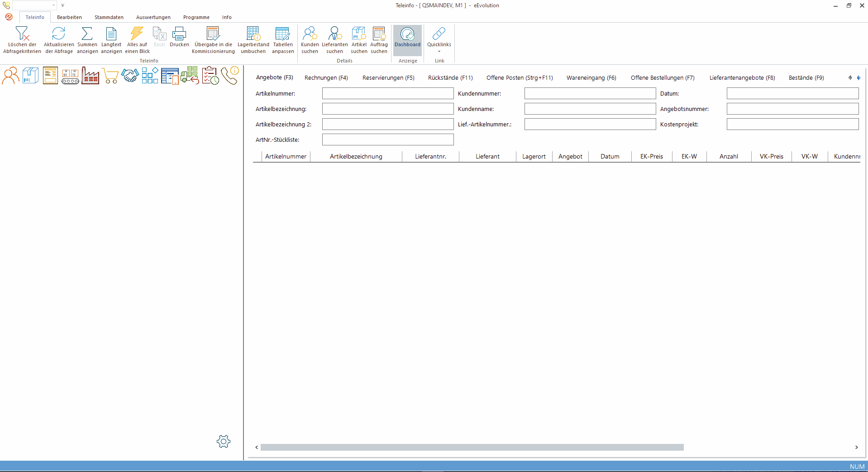Select the telephone info icon in the sidebar
Image resolution: width=868 pixels, height=472 pixels.
231,75
